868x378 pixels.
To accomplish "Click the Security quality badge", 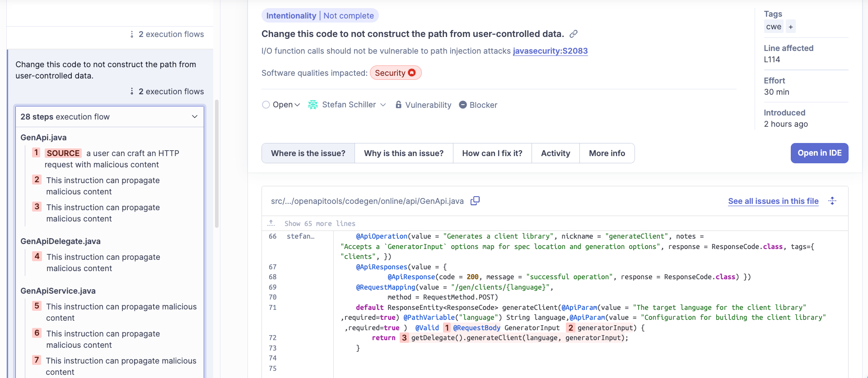I will click(x=395, y=73).
